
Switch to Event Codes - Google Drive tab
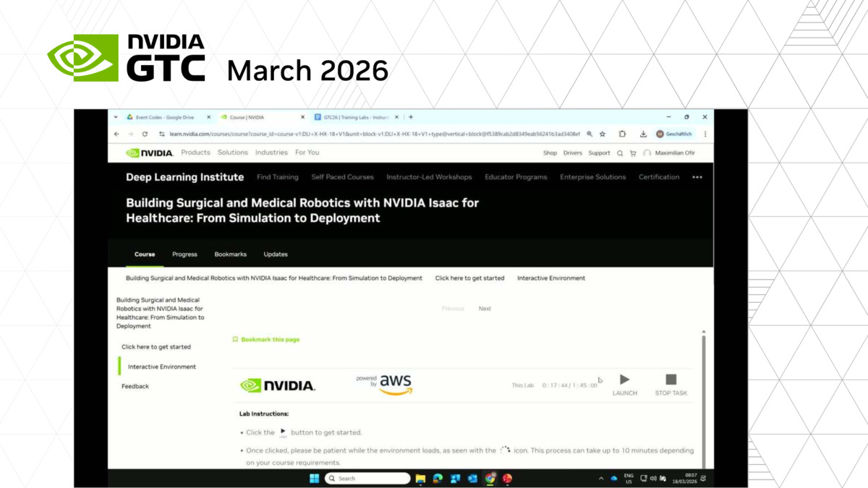tap(165, 117)
